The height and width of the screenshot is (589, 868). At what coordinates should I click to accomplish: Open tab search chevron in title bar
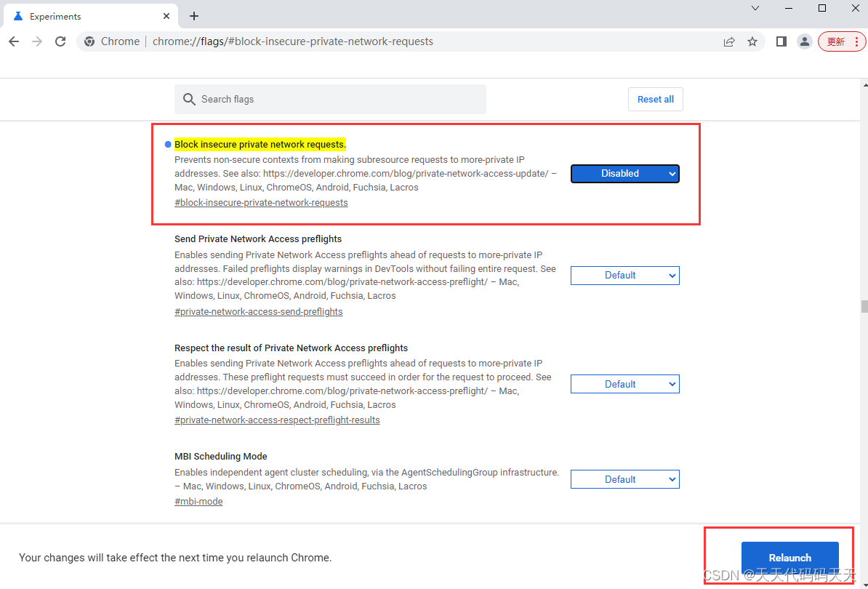pyautogui.click(x=755, y=8)
